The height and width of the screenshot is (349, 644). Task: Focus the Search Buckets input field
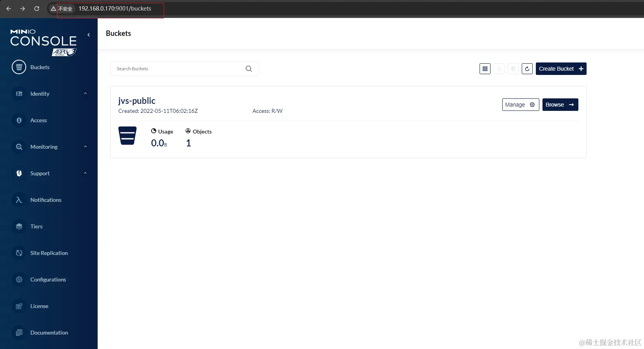[x=184, y=69]
